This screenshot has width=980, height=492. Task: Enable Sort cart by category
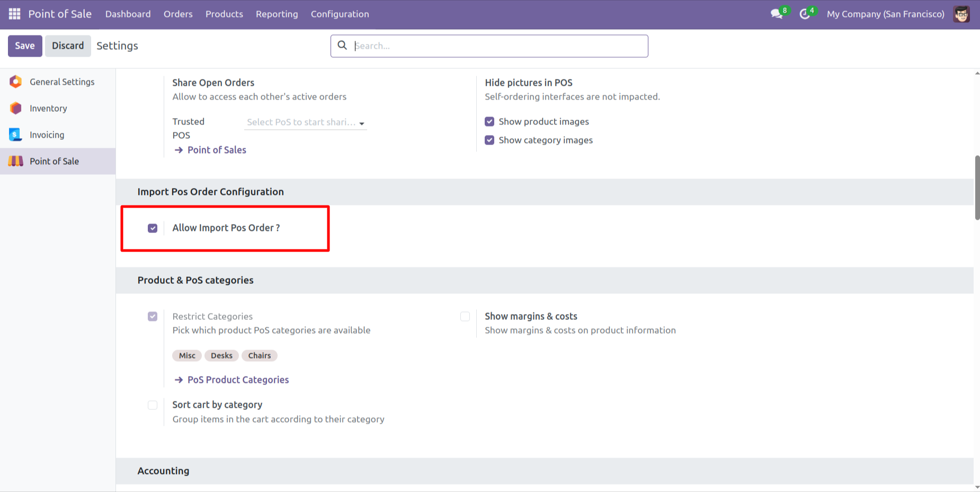coord(153,405)
